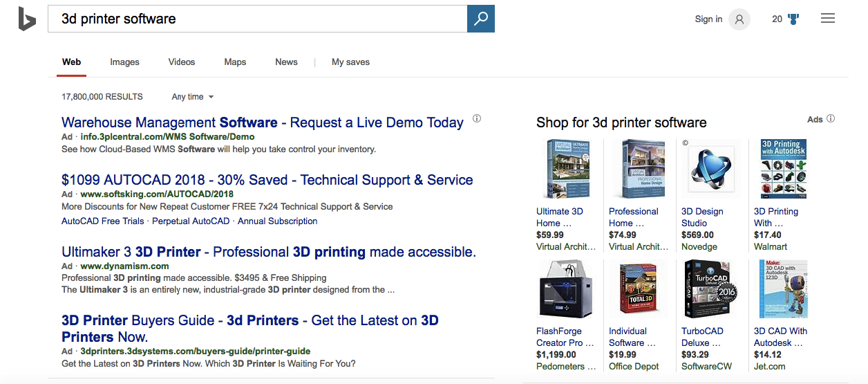The width and height of the screenshot is (868, 384).
Task: Click the Shop for 3d printer software heading
Action: [x=621, y=123]
